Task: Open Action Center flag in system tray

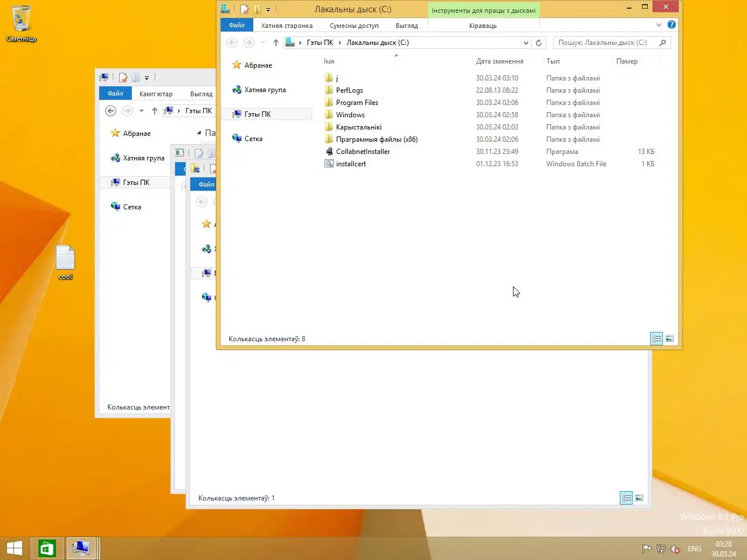Action: [647, 548]
